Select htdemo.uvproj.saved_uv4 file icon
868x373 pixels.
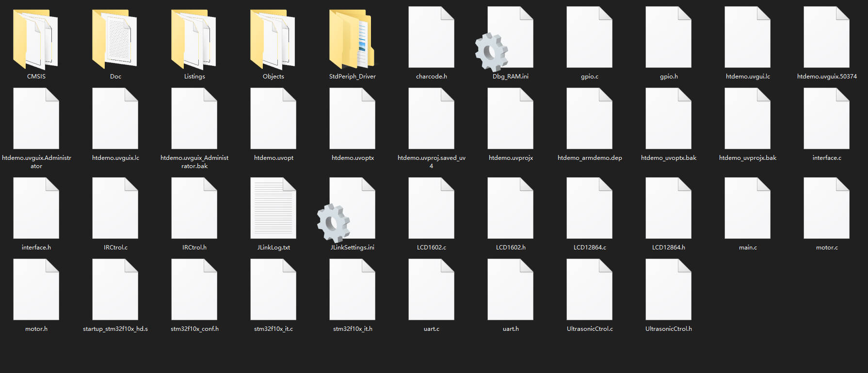[431, 118]
